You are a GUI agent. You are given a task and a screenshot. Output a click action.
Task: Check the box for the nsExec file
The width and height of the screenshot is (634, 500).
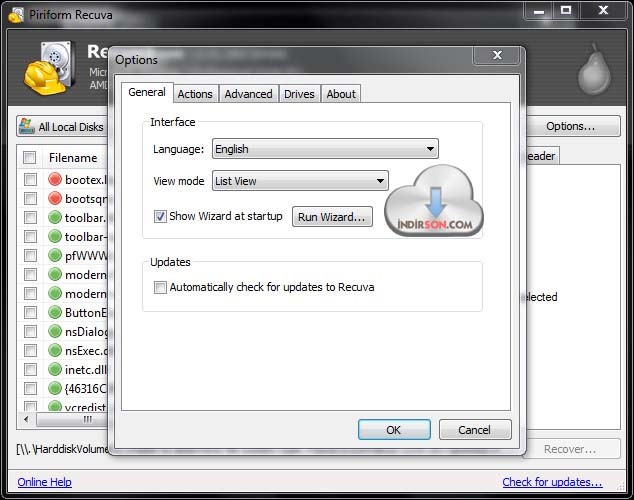click(x=30, y=350)
